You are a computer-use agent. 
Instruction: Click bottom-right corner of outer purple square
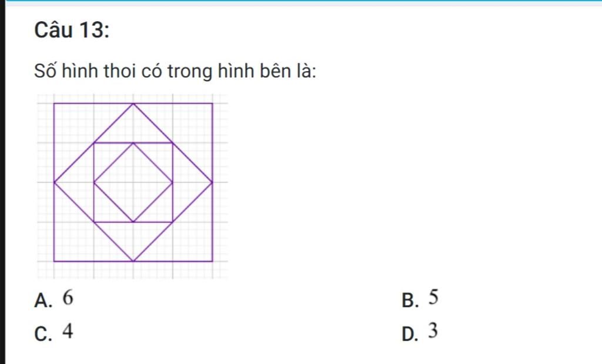[212, 262]
